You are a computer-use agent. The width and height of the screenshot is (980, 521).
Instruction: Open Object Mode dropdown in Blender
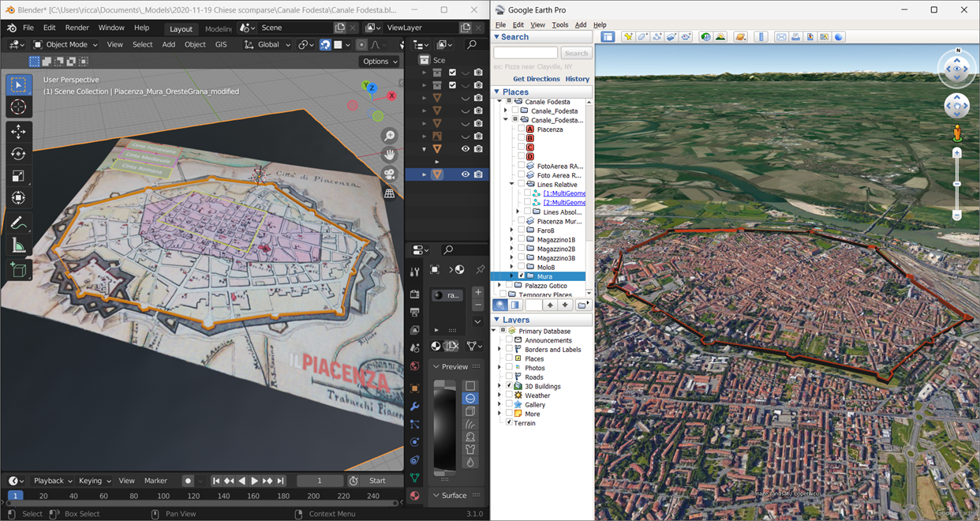65,45
